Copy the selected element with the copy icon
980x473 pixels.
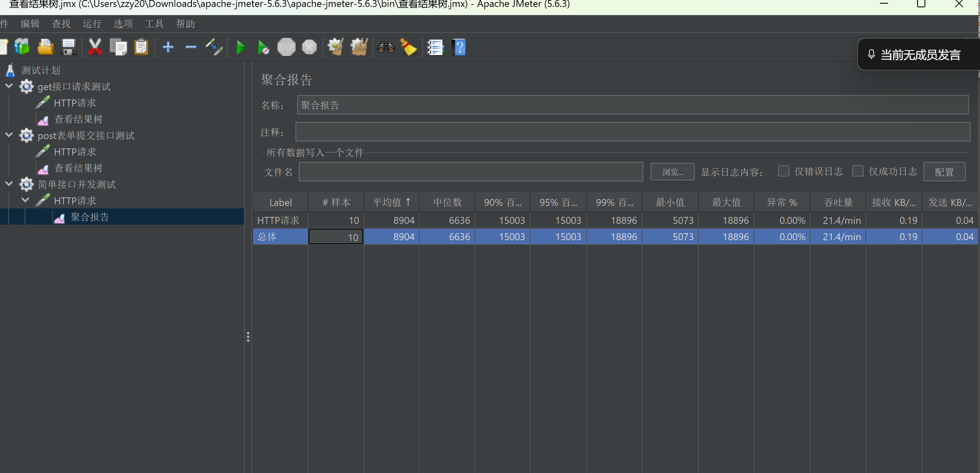pos(118,47)
